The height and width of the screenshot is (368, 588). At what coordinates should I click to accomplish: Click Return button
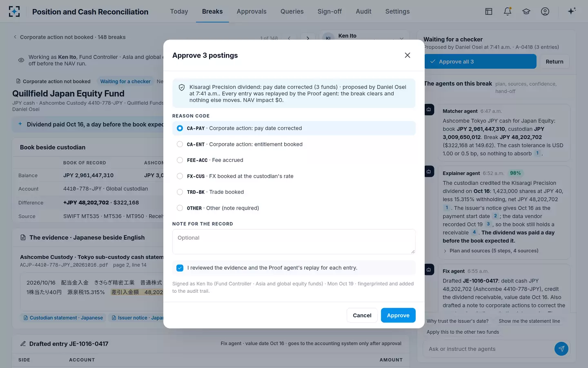point(555,61)
